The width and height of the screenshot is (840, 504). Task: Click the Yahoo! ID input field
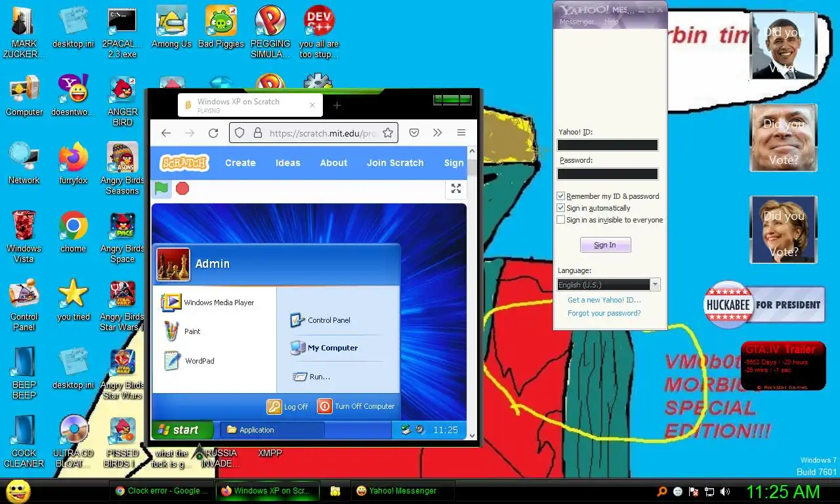[x=607, y=145]
